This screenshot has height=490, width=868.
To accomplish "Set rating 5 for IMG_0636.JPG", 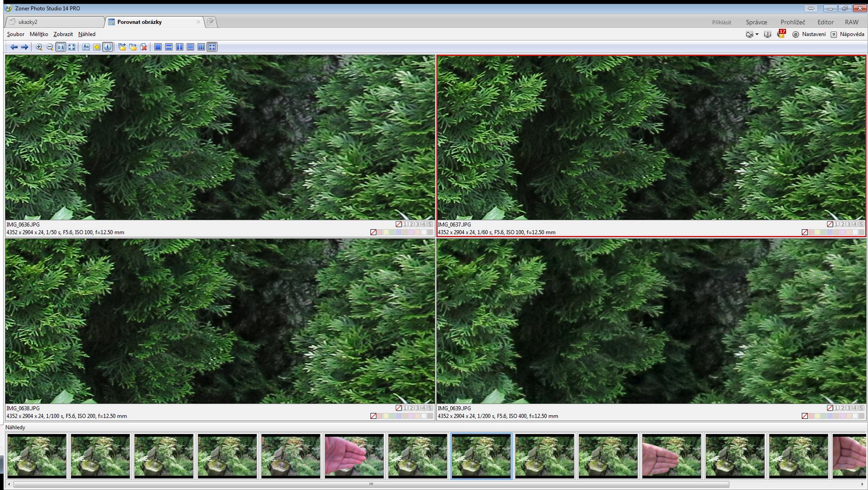I will (430, 224).
